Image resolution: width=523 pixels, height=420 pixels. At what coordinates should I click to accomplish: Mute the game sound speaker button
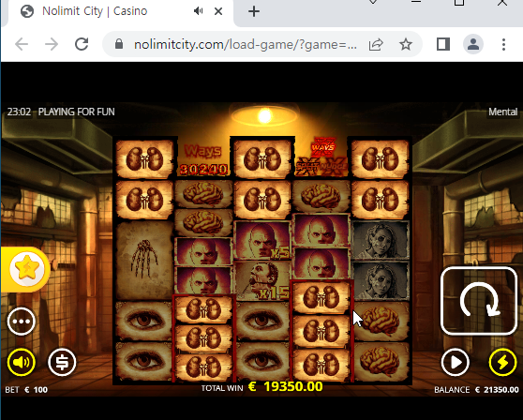tap(22, 362)
